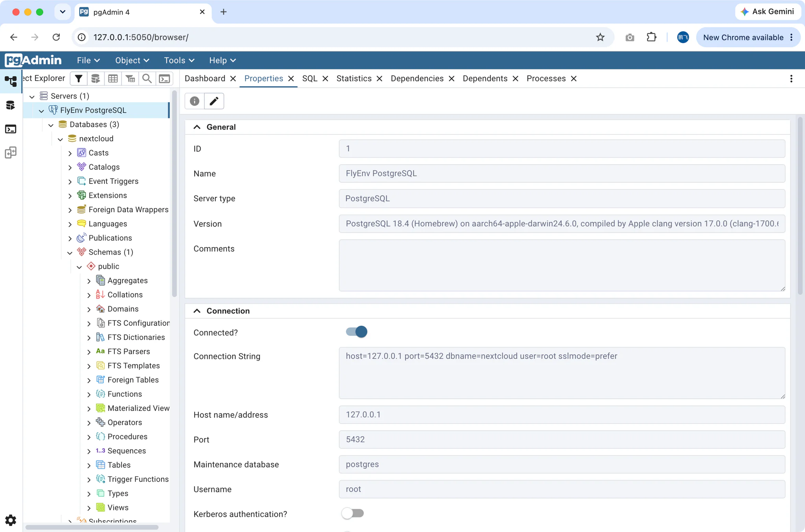Open Chrome extensions puzzle icon
Image resolution: width=805 pixels, height=532 pixels.
tap(651, 37)
